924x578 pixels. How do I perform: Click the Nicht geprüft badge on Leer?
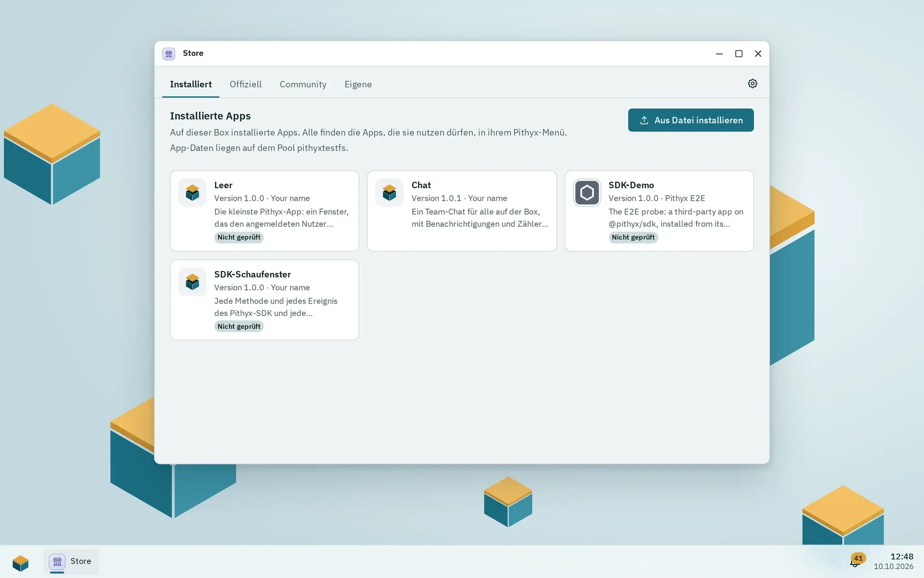pos(239,237)
